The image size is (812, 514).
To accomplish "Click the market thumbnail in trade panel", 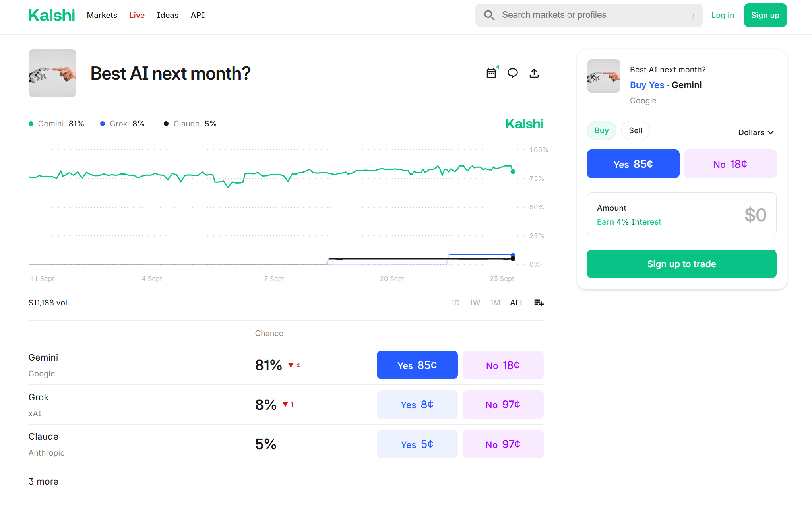I will 603,76.
